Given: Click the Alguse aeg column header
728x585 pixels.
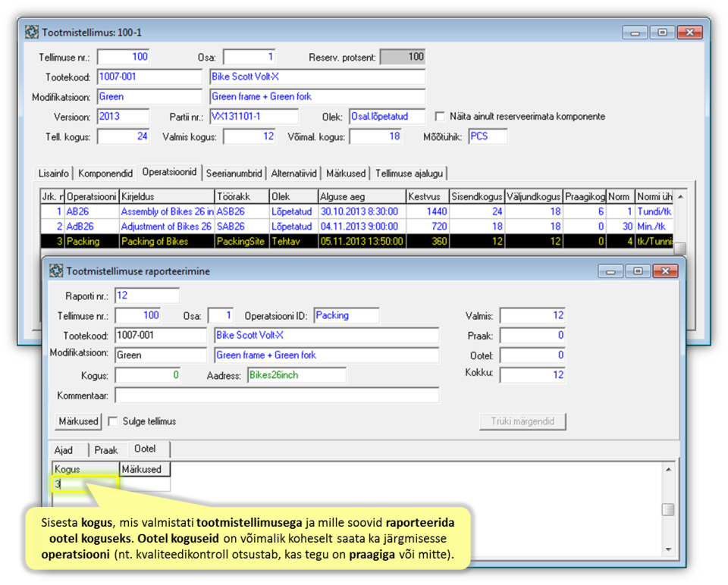Looking at the screenshot, I should pos(362,197).
